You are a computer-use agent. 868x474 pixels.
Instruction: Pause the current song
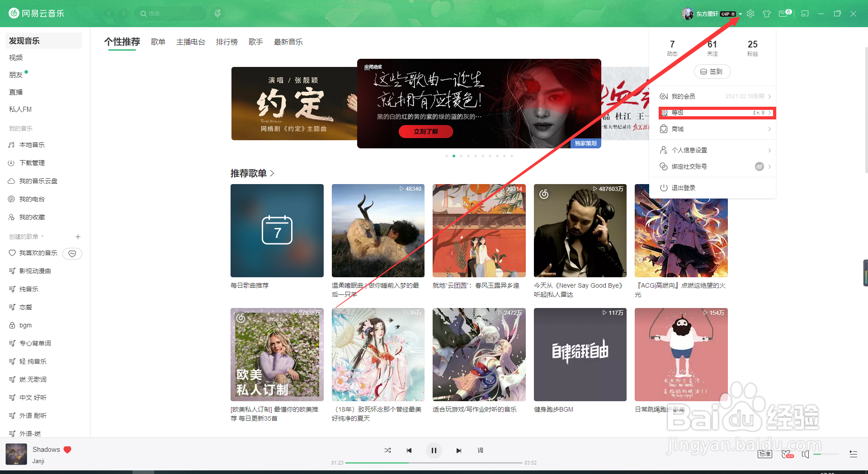click(x=434, y=450)
